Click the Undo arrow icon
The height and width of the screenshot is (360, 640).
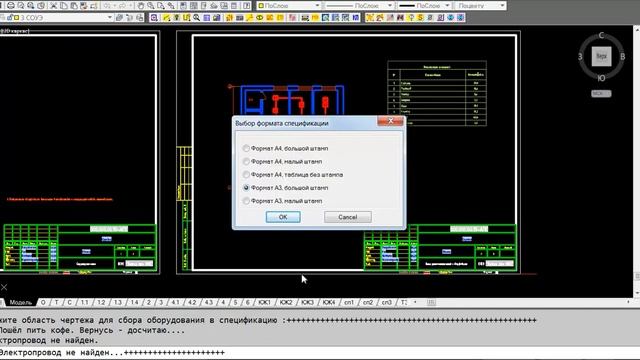click(106, 6)
